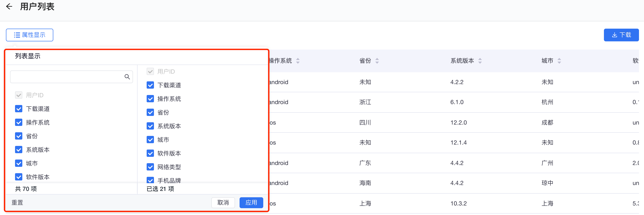Select the 四川 province cell

pos(365,123)
